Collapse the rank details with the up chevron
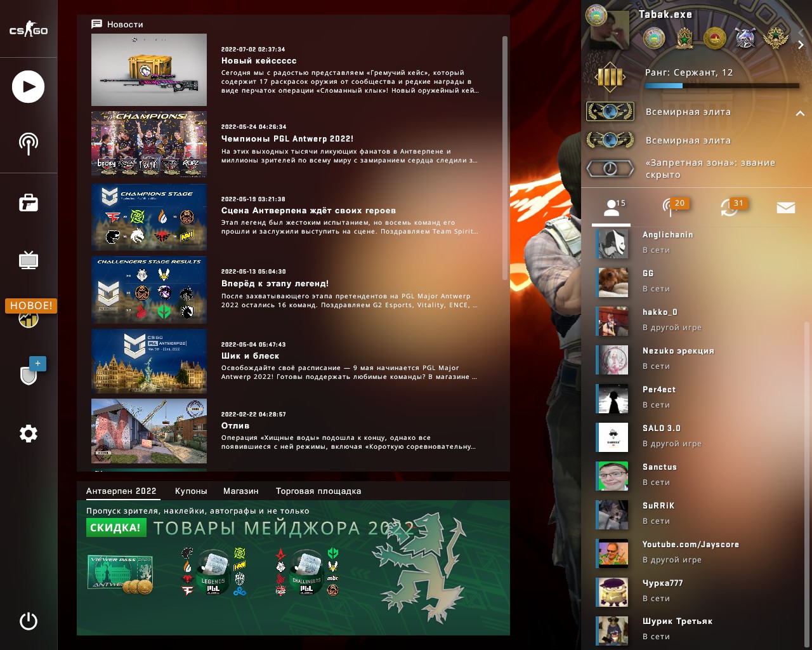This screenshot has height=650, width=812. pyautogui.click(x=800, y=113)
